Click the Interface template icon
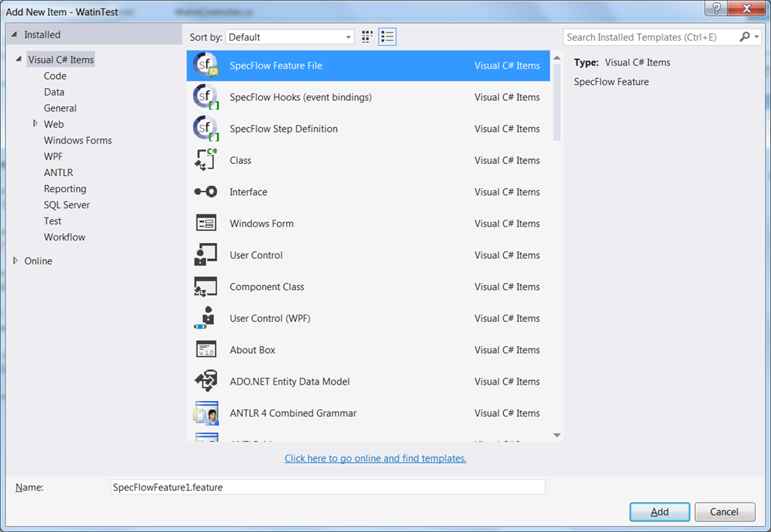 [x=206, y=192]
